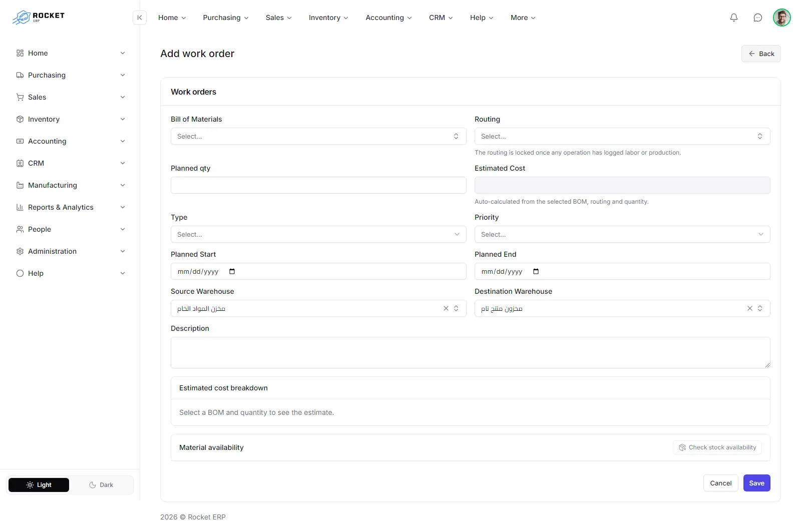
Task: Save the work order
Action: pyautogui.click(x=757, y=483)
